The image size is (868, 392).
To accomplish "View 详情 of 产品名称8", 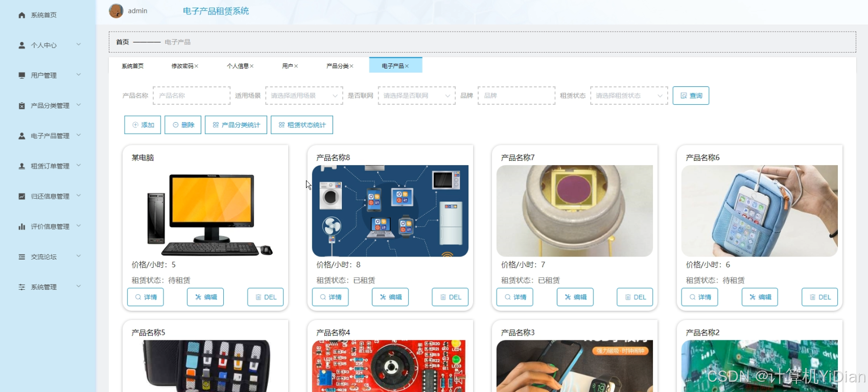I will pyautogui.click(x=331, y=297).
